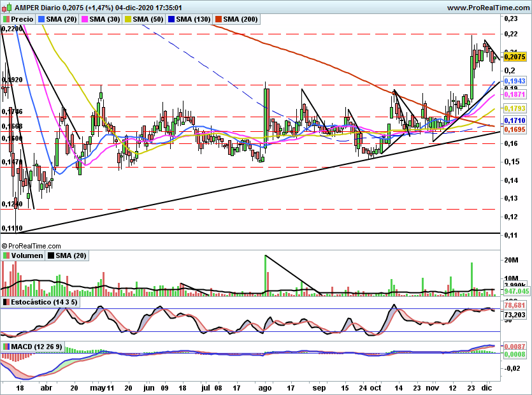Click the 0,1240 support level label
This screenshot has height=395, width=532.
(12, 205)
